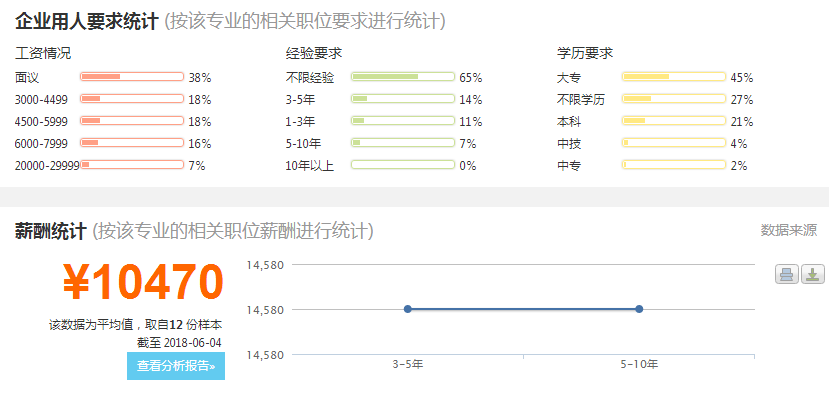Click the 3-5年 data point on chart
Screen dimensions: 829x394
pos(408,309)
